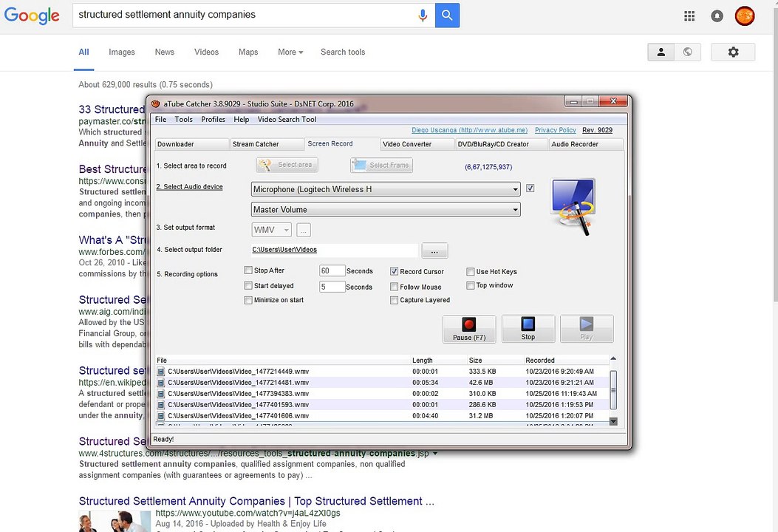The width and height of the screenshot is (778, 532).
Task: Click the Stop recording button
Action: (528, 329)
